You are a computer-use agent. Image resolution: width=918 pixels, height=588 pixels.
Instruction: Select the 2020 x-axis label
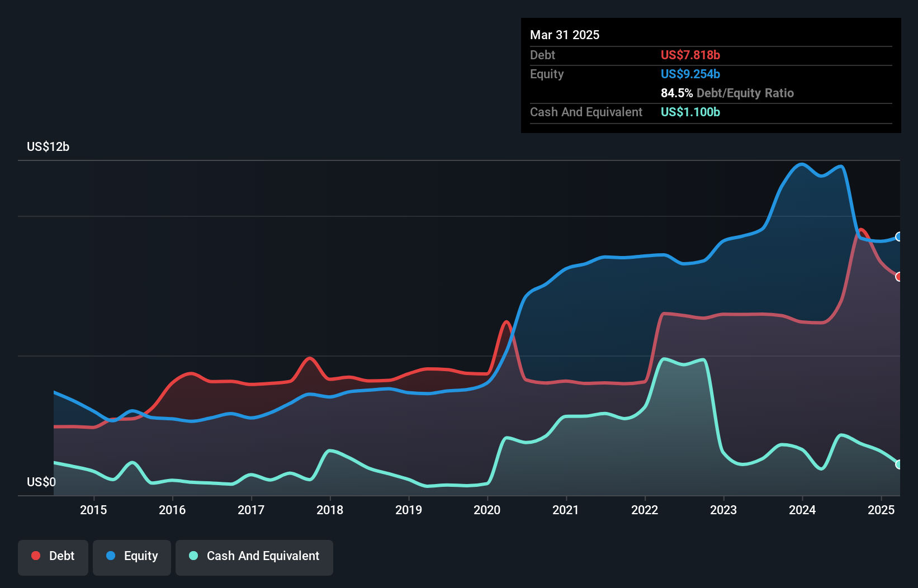[488, 510]
